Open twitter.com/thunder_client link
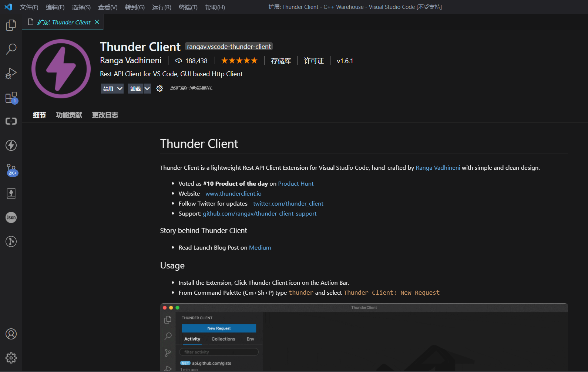Image resolution: width=588 pixels, height=372 pixels. [x=288, y=203]
